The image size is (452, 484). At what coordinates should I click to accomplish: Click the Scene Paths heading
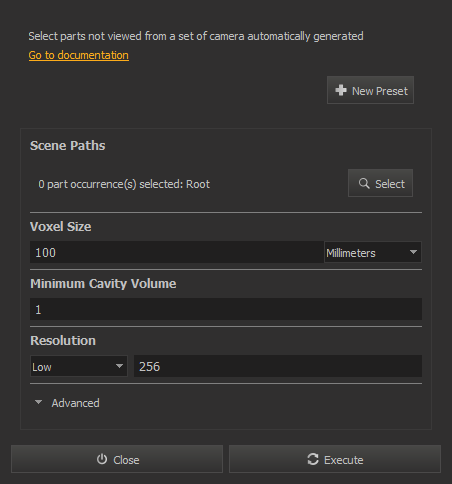point(68,145)
